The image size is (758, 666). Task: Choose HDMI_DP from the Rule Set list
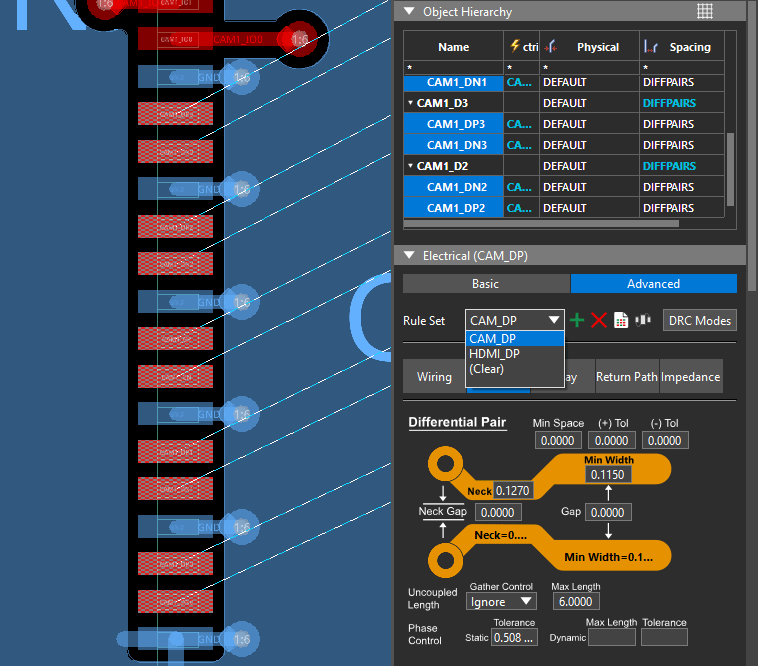click(494, 354)
